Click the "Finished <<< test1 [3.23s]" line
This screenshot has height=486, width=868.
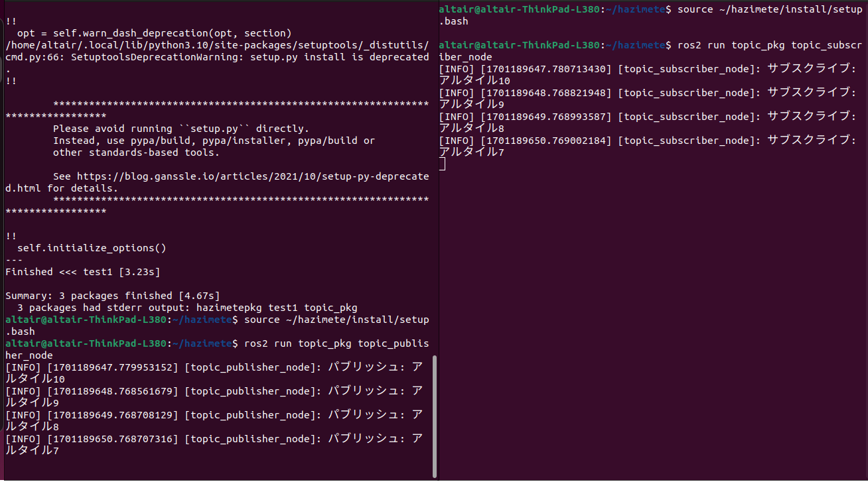pos(82,272)
